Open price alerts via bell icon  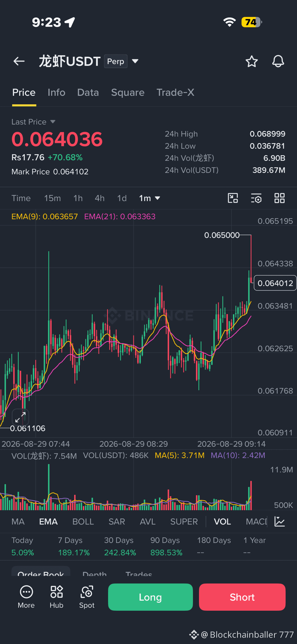click(278, 61)
